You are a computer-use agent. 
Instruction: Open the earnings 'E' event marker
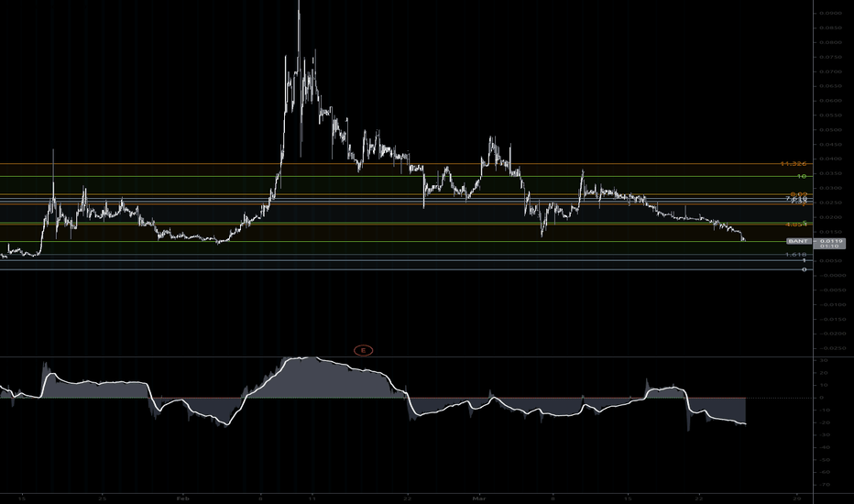click(363, 350)
